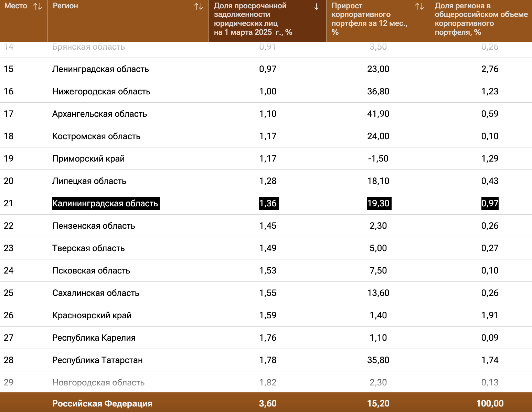This screenshot has width=532, height=412.
Task: Select row Сахалинская область
Action: tap(266, 293)
